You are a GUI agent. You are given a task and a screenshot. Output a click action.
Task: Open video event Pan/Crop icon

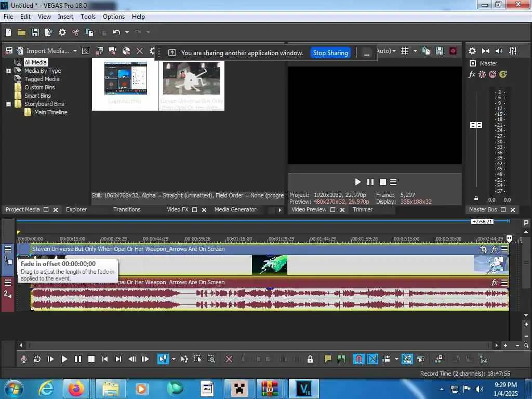pos(484,249)
